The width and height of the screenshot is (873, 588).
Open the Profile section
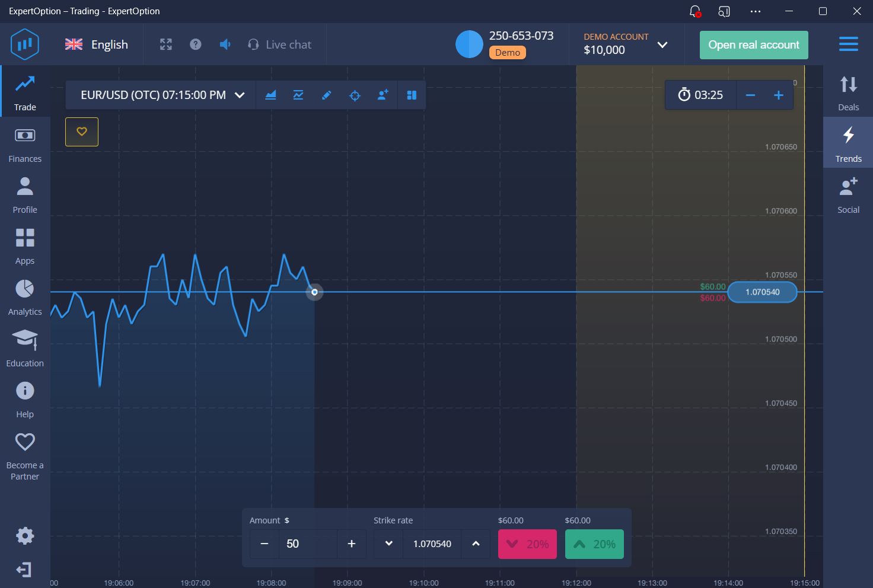[24, 193]
